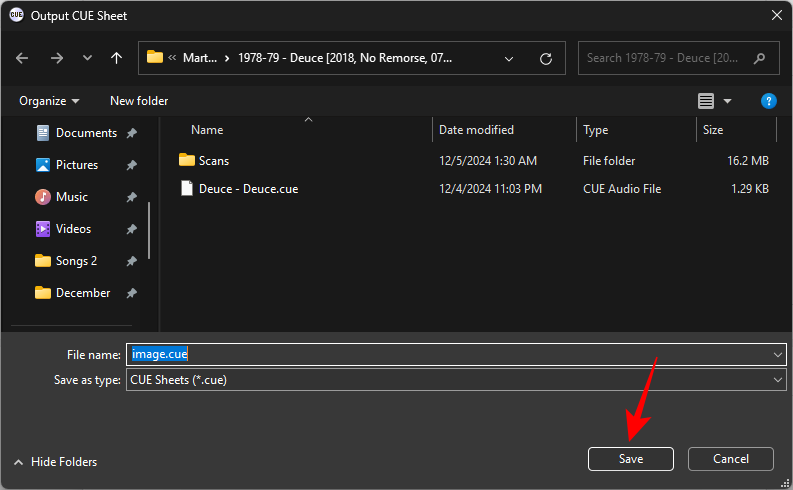Select the Music folder in sidebar
This screenshot has width=793, height=490.
click(x=71, y=197)
